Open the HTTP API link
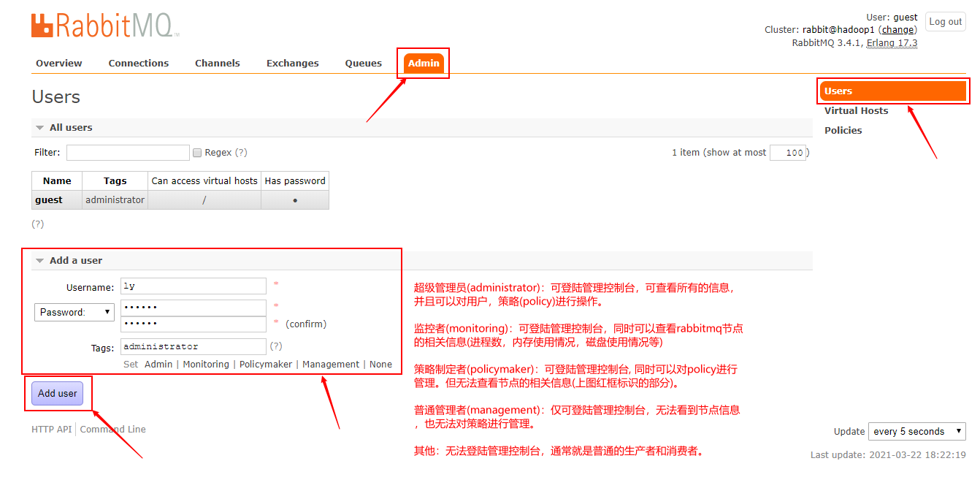 (52, 430)
